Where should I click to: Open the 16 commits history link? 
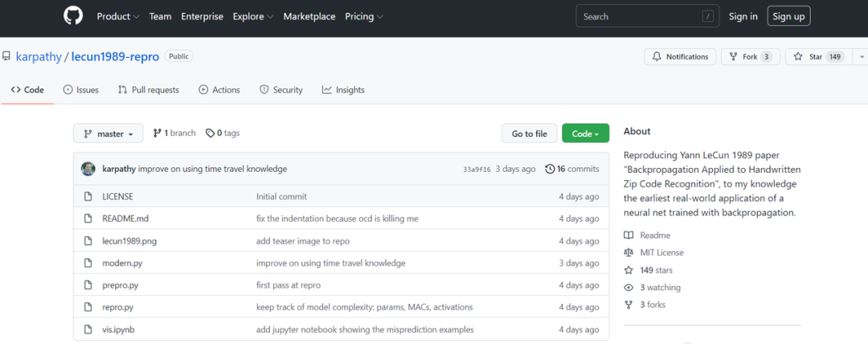tap(572, 169)
